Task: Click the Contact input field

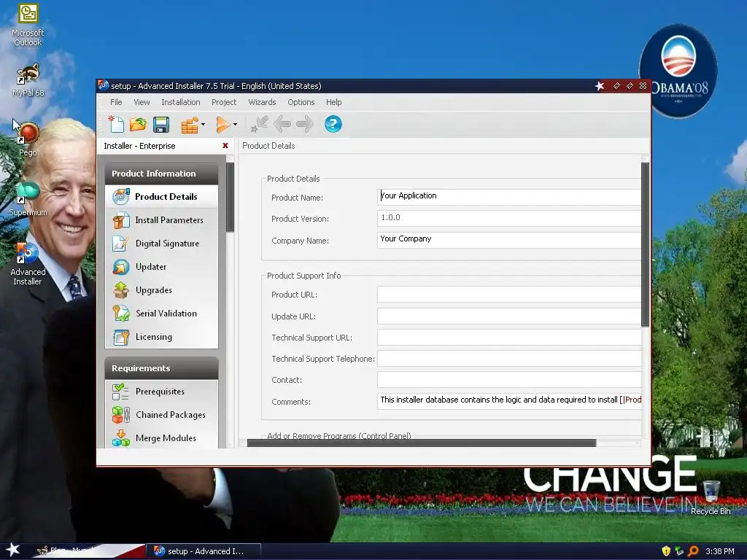Action: click(x=508, y=379)
